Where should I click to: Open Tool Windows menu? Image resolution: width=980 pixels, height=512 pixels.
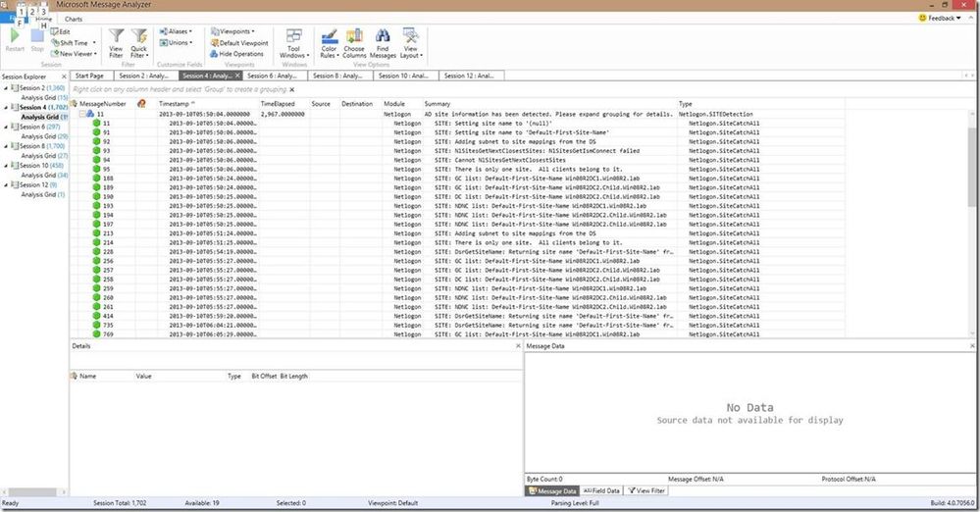click(293, 43)
